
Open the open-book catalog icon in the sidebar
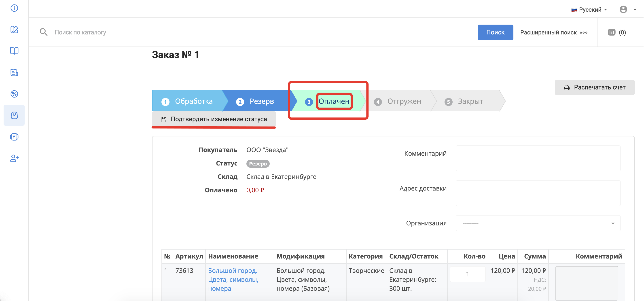(x=14, y=51)
